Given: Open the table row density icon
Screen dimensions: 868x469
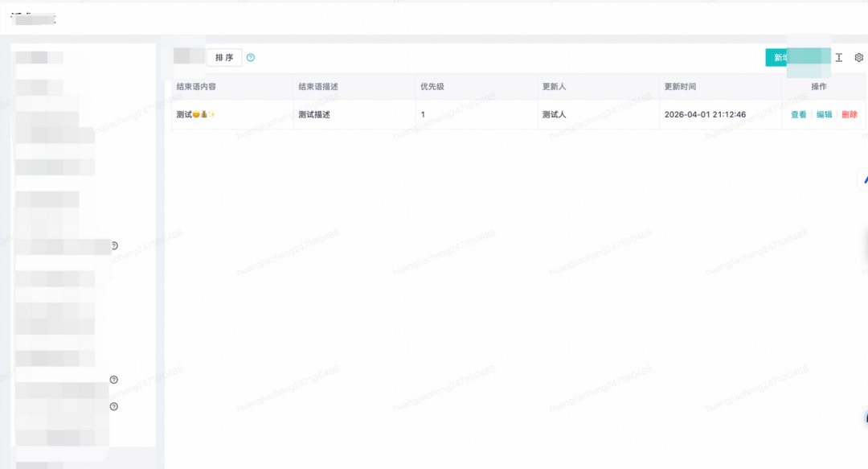Looking at the screenshot, I should 839,58.
